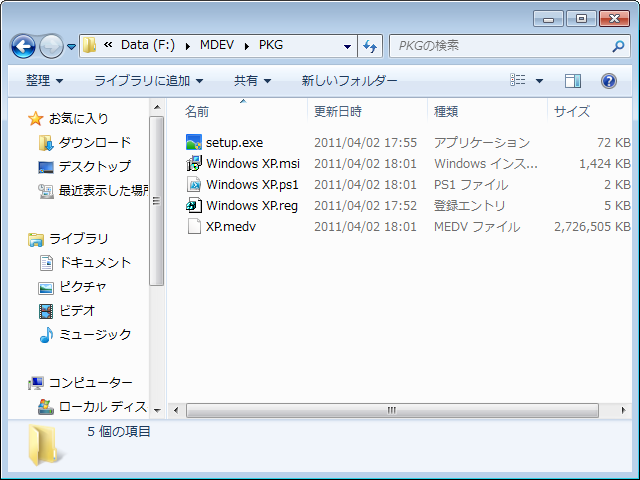
Task: Expand the ライブラリに追加 dropdown
Action: 148,81
